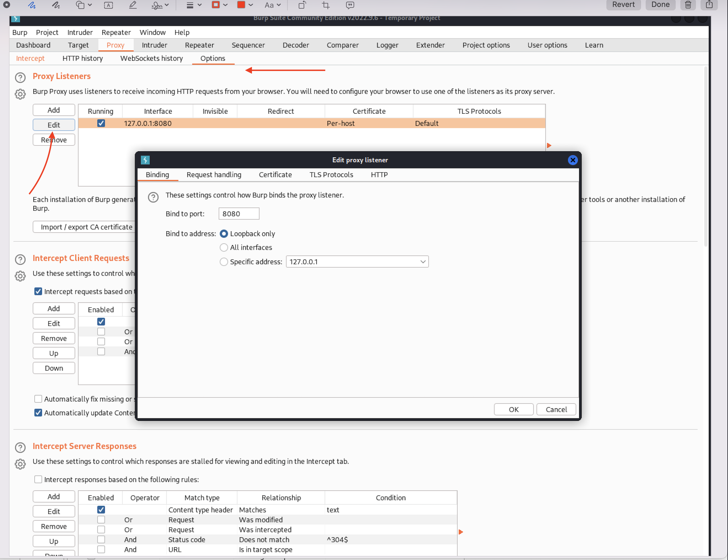Click OK in Edit proxy listener
728x560 pixels.
(513, 409)
